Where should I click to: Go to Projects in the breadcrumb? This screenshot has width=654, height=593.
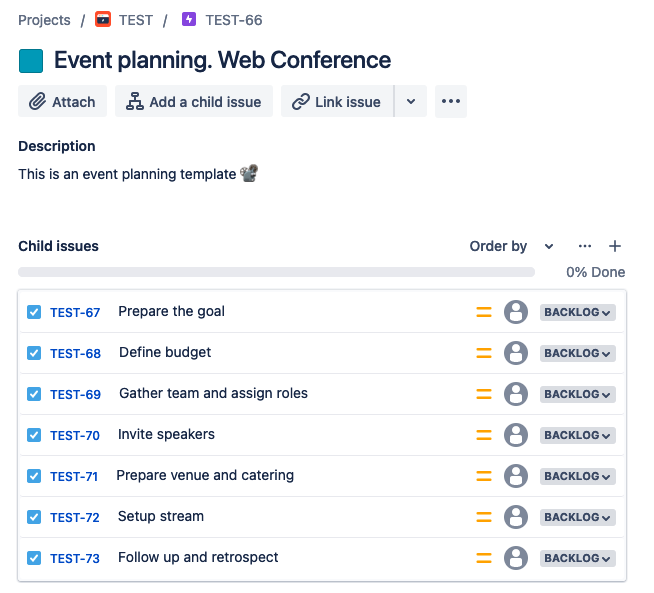coord(44,20)
